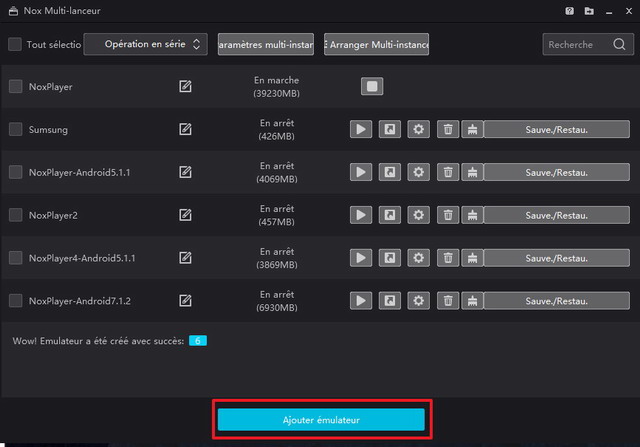Screen dimensions: 640x447
Task: Select the NoxPlayer-Android7.1.2 checkbox
Action: point(15,301)
